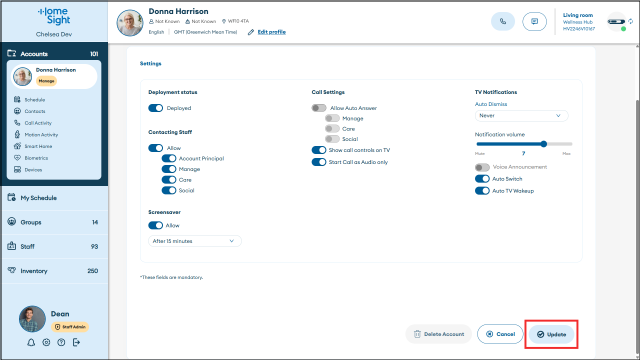Click the Staff badge icon in sidebar
This screenshot has width=640, height=360.
11,246
